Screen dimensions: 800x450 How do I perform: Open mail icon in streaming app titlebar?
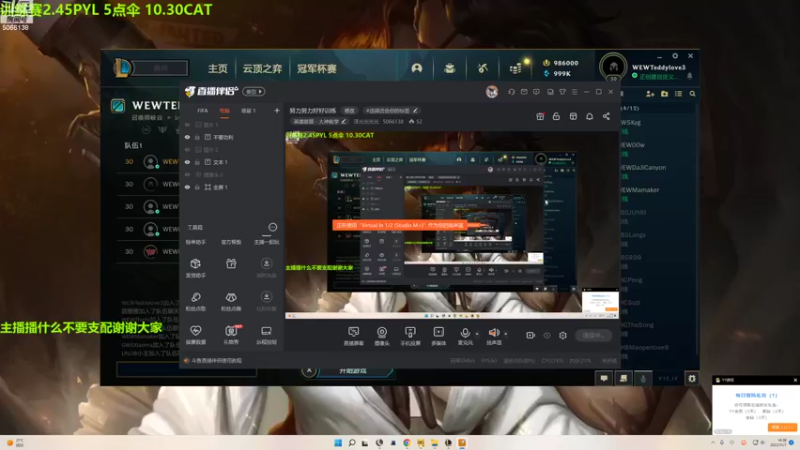[524, 92]
